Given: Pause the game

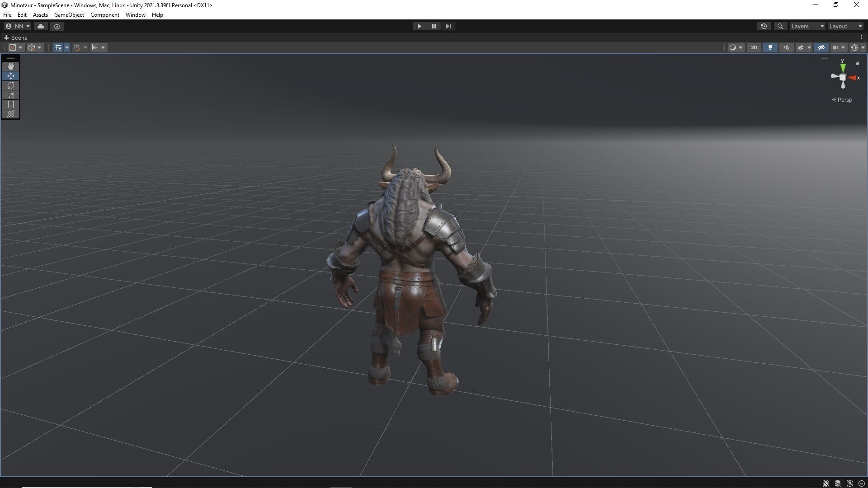Looking at the screenshot, I should [434, 26].
